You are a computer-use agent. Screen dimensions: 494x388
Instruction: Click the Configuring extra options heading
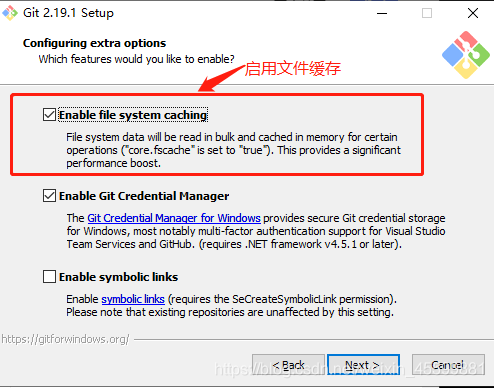[x=94, y=43]
